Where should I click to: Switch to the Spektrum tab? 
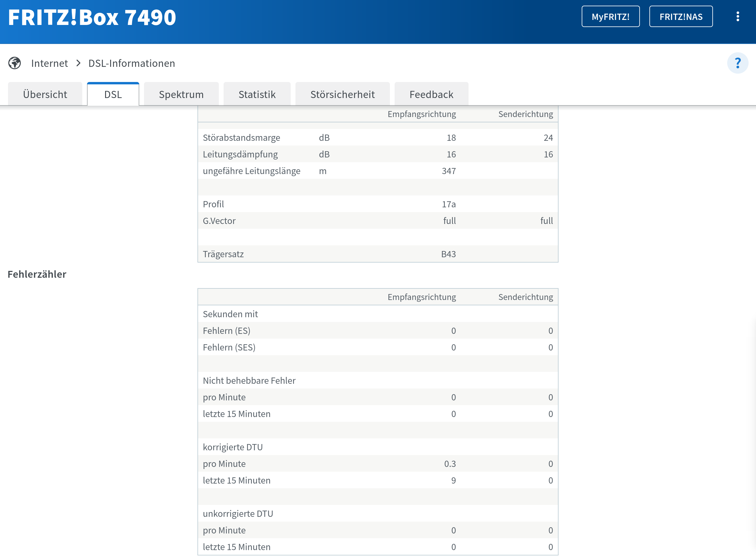tap(181, 94)
